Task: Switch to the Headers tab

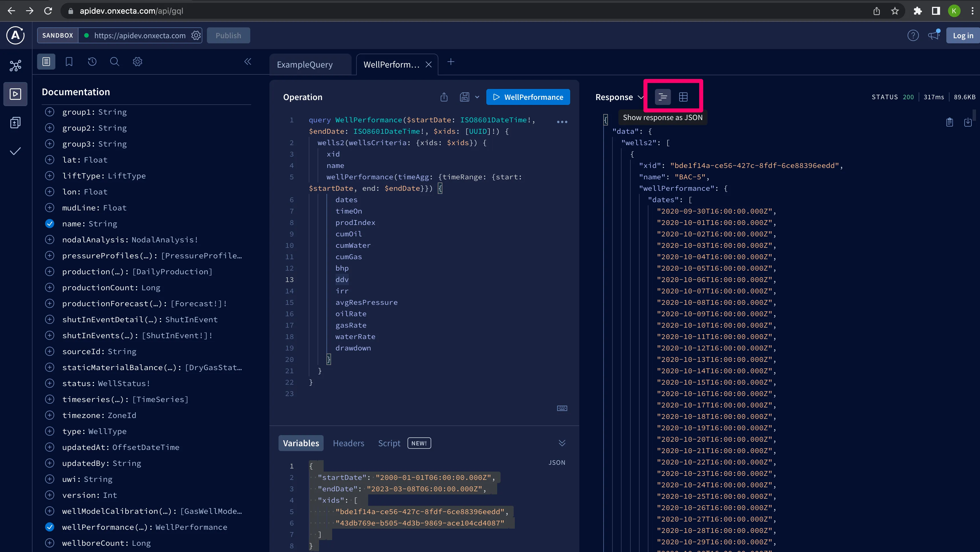Action: pos(348,443)
